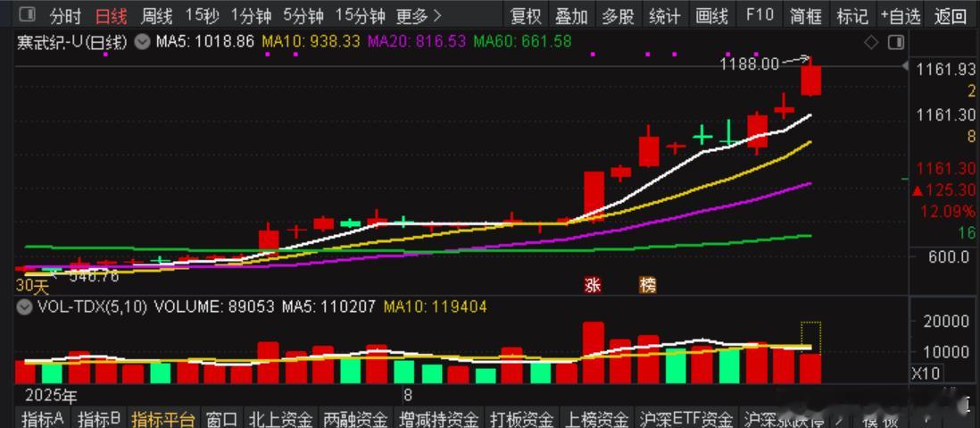Click the diamond icon above the price axis
The width and height of the screenshot is (980, 428).
point(870,43)
